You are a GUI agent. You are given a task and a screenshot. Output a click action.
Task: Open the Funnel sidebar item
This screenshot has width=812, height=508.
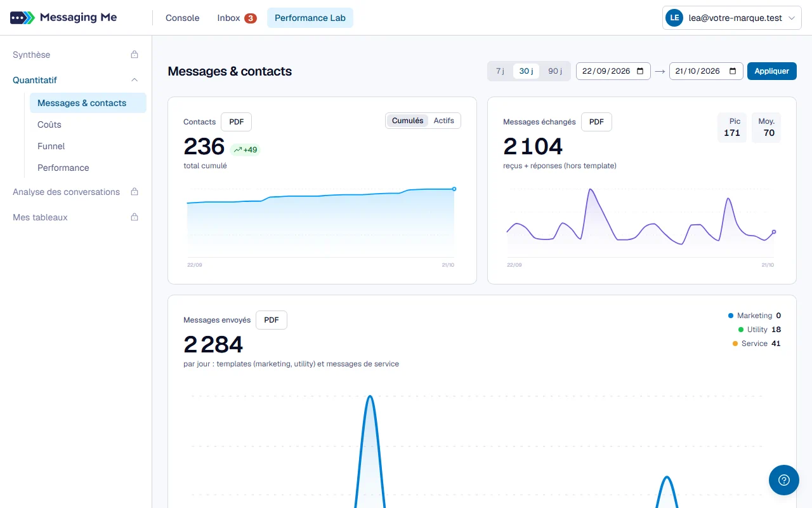click(88, 146)
